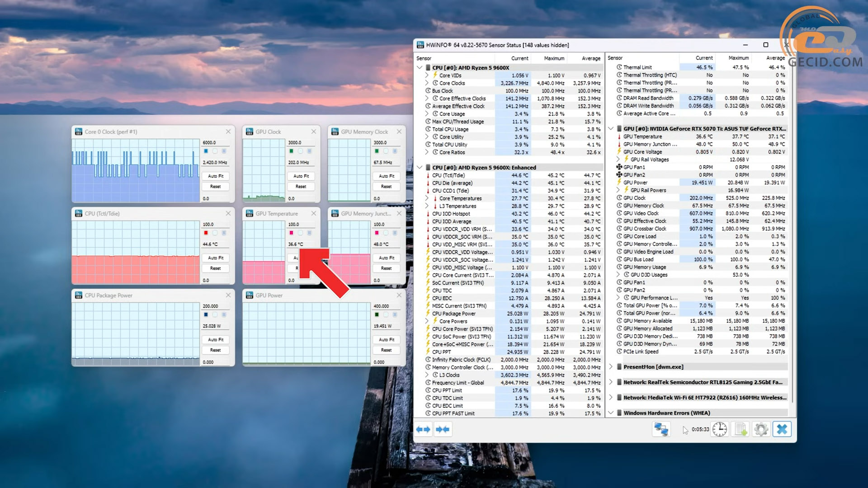Toggle the blue-tinted option in GPU Memory Junct graph
Screen dimensions: 868x488
[395, 233]
